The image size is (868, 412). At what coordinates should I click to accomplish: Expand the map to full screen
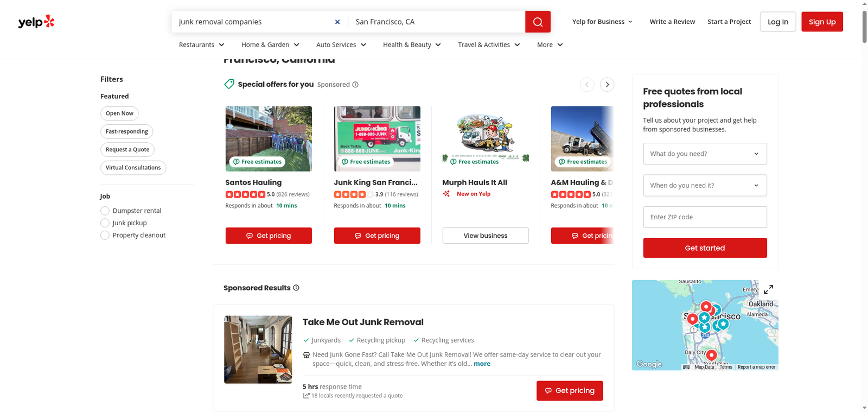pyautogui.click(x=769, y=289)
